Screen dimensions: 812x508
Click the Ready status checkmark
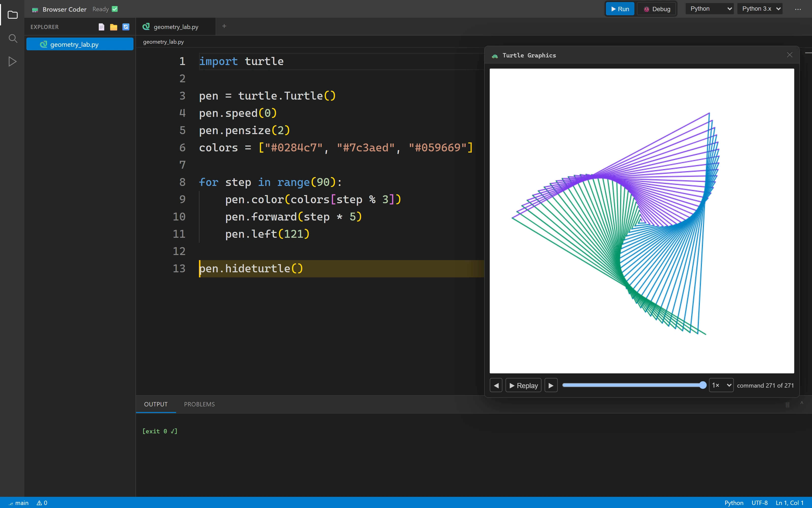115,9
